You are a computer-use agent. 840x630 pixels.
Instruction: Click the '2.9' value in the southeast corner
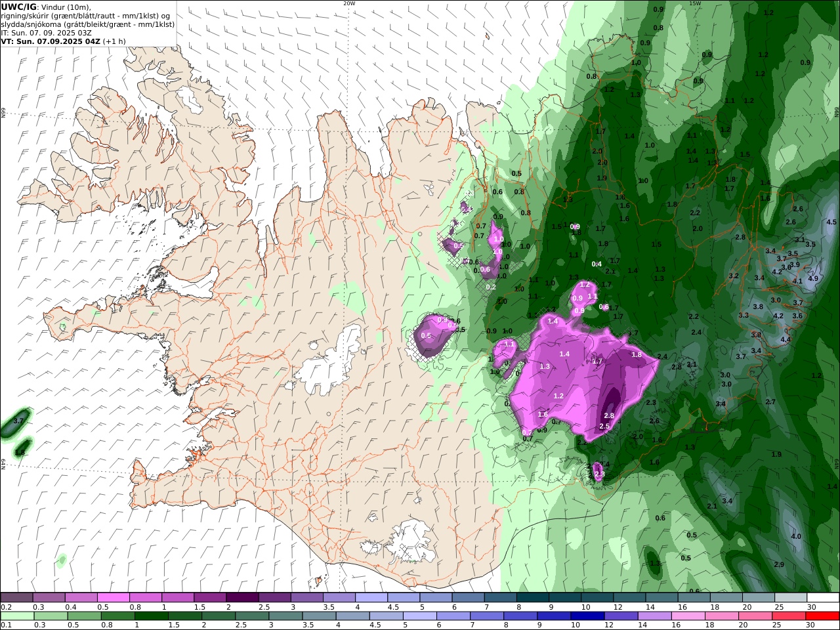pyautogui.click(x=779, y=564)
